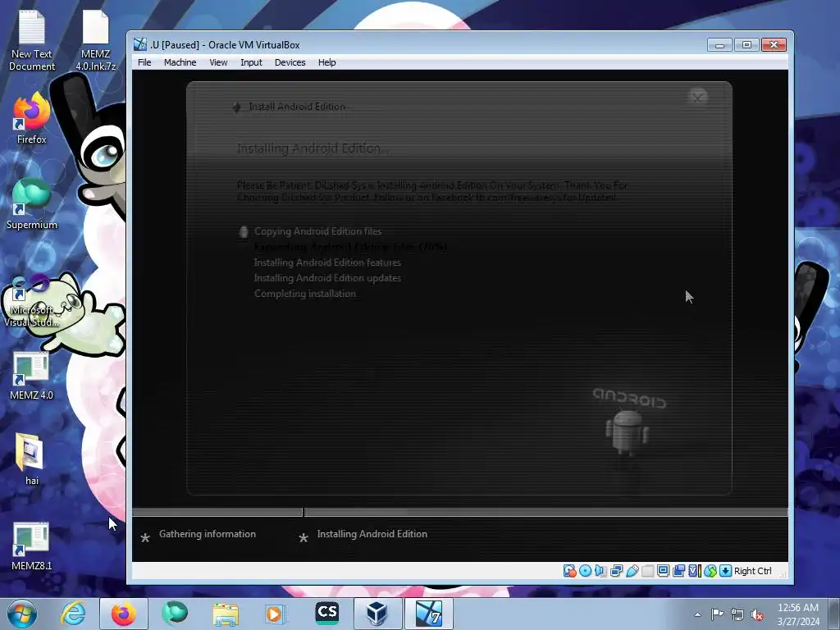Open the File menu in VirtualBox
Viewport: 840px width, 630px height.
click(144, 62)
